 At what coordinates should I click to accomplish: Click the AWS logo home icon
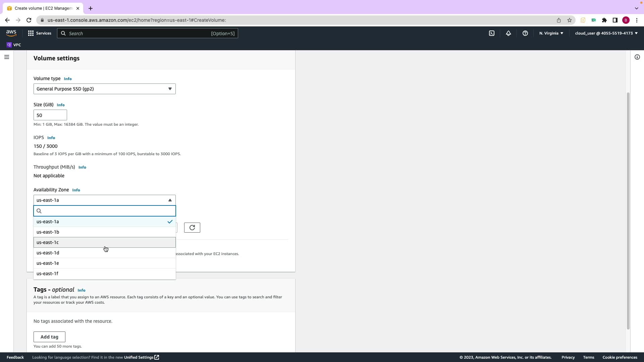[11, 33]
